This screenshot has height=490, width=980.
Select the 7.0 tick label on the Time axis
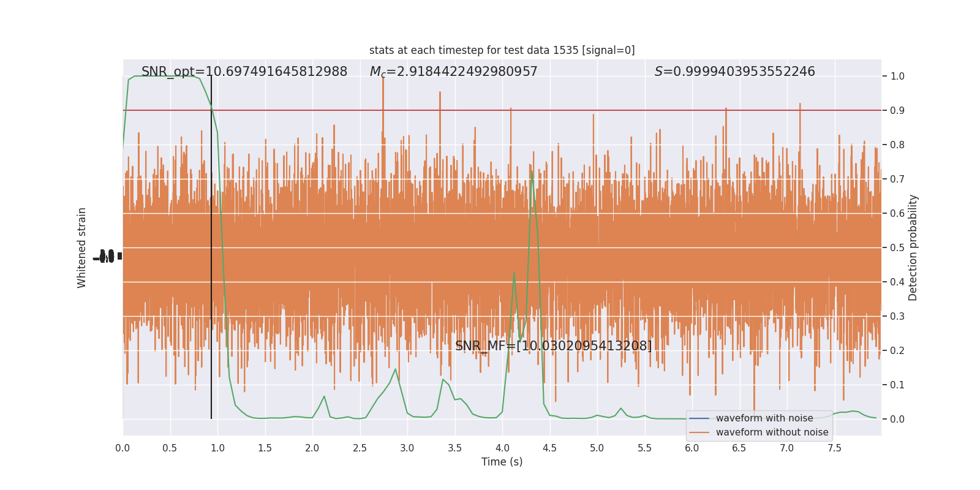(x=787, y=448)
